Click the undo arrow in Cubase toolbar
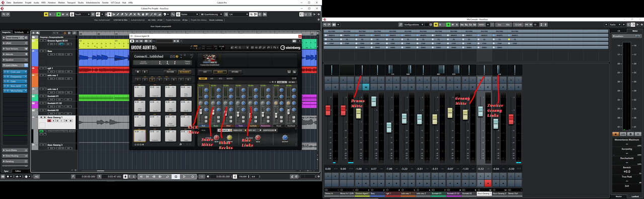 (4, 14)
